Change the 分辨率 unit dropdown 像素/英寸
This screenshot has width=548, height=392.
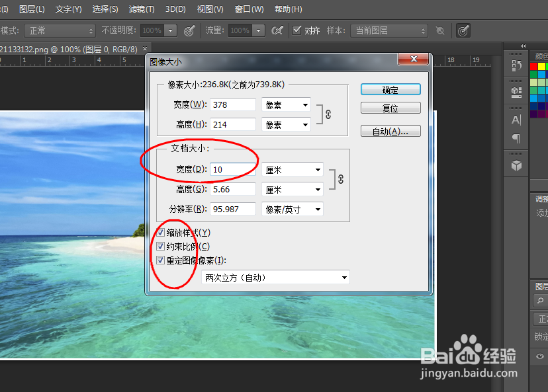tap(292, 209)
